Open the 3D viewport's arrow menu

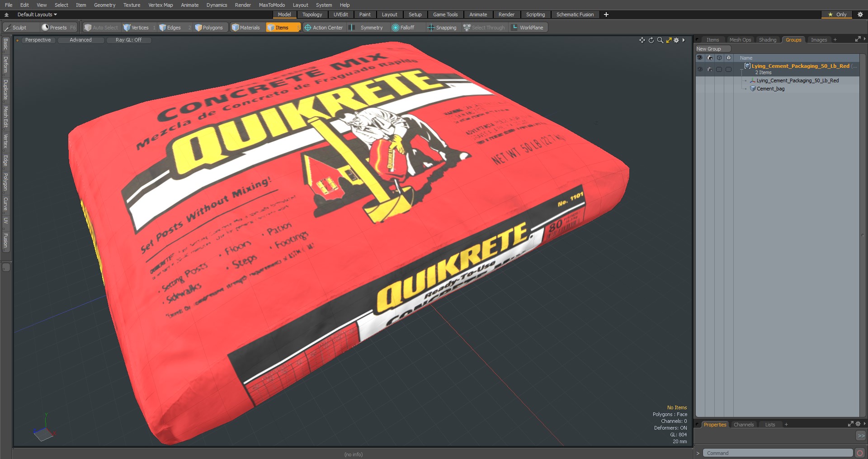684,40
